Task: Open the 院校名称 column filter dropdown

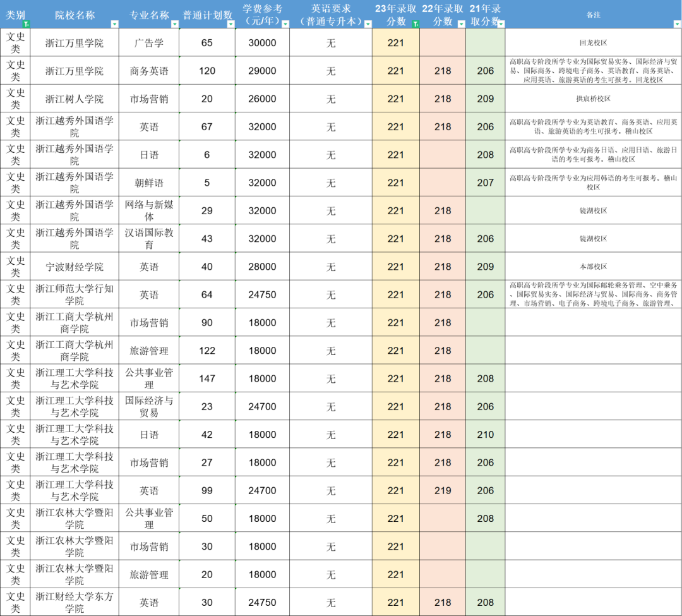Action: [114, 24]
